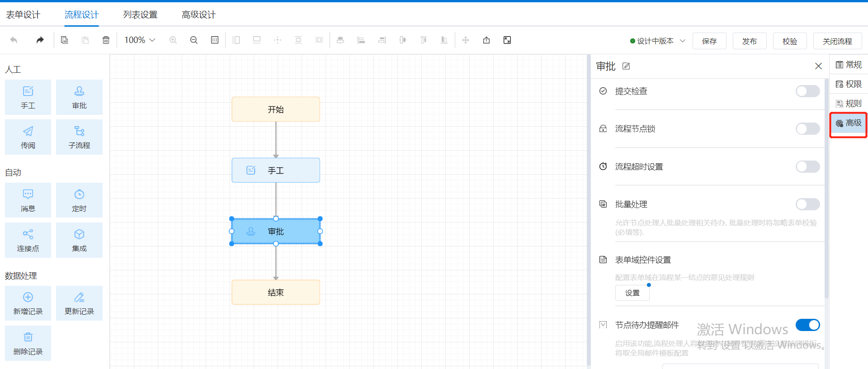Select the 手工 node on the canvas
868x369 pixels.
[x=276, y=170]
